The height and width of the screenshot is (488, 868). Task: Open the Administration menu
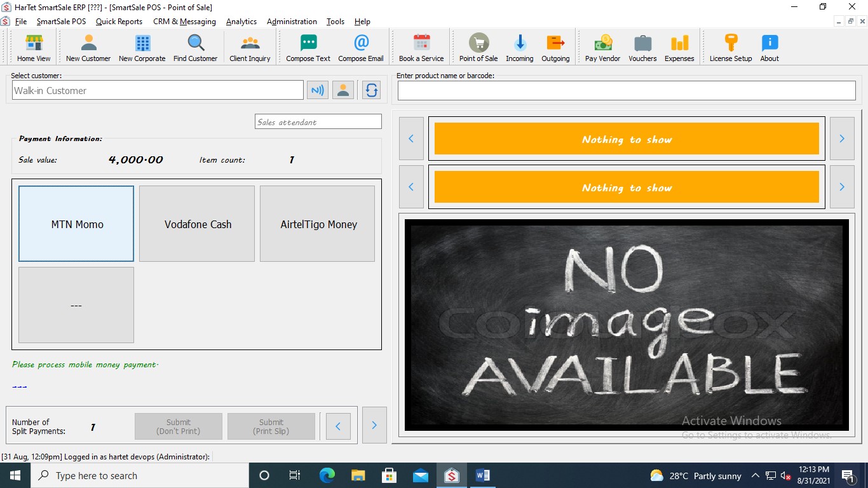coord(292,22)
